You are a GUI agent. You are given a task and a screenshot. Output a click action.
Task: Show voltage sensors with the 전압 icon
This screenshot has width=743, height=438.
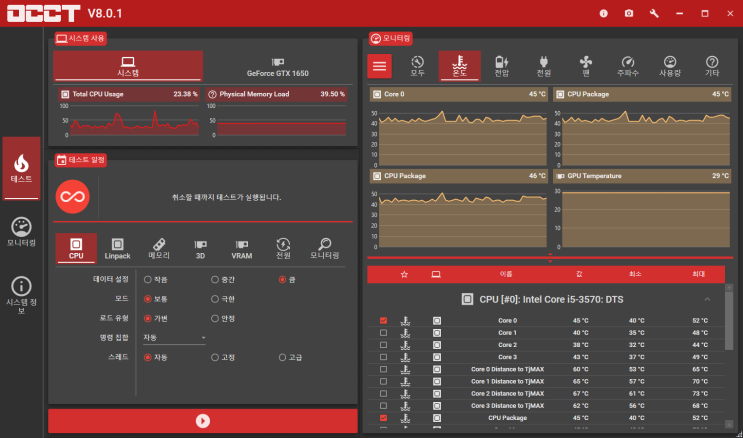pyautogui.click(x=501, y=66)
